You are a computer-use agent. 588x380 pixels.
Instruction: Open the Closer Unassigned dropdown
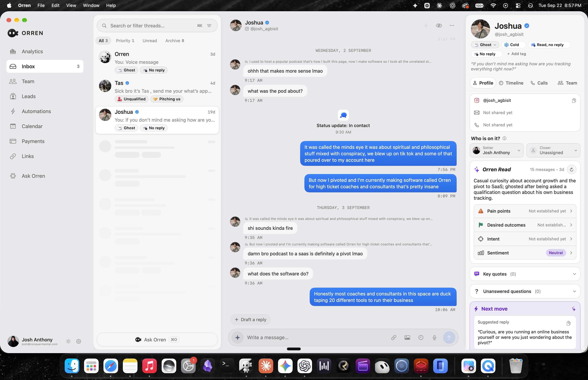point(553,150)
